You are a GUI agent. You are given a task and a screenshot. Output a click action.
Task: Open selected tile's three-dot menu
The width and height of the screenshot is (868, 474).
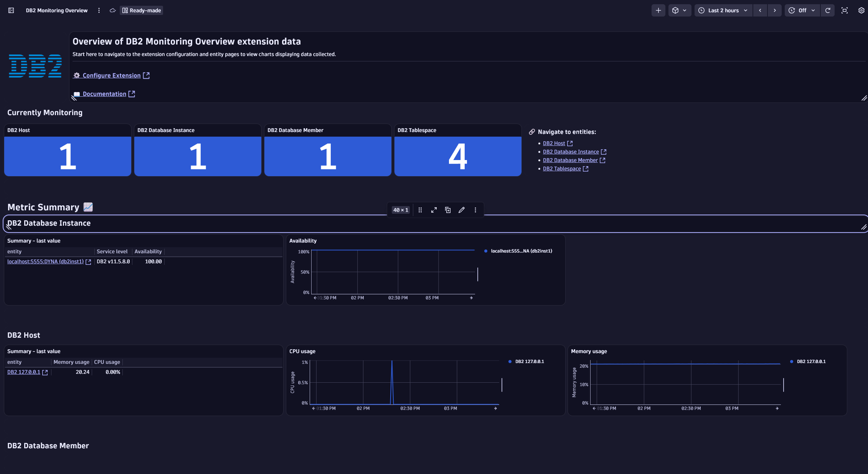click(475, 210)
